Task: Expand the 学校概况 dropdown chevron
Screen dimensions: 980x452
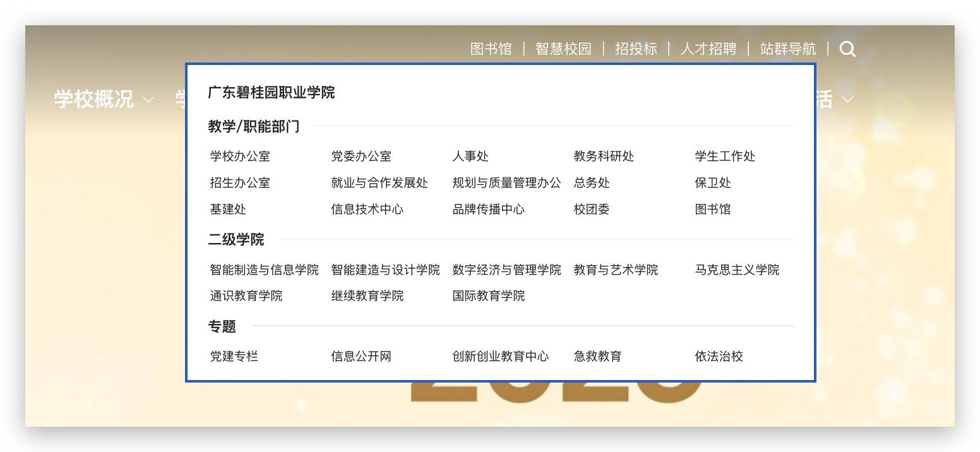Action: pyautogui.click(x=148, y=100)
